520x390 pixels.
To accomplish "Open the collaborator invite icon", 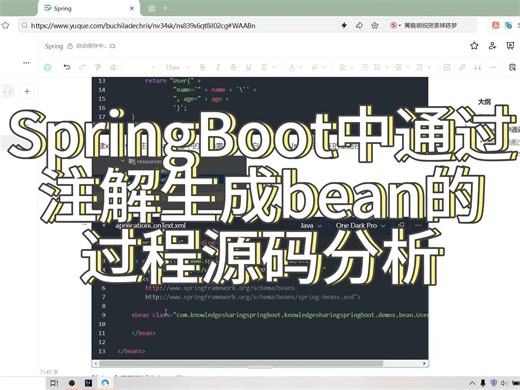I will pyautogui.click(x=492, y=46).
